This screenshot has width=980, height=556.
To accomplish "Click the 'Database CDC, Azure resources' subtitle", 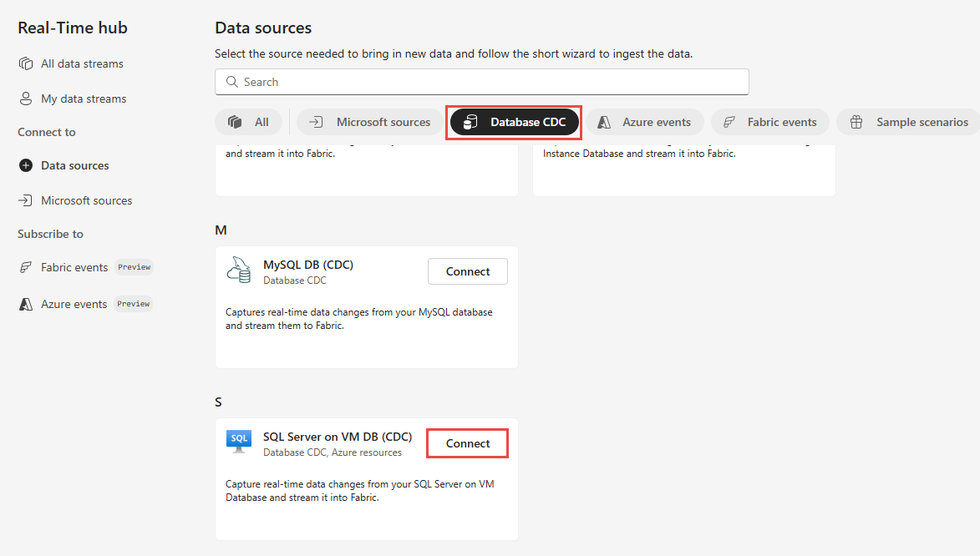I will 333,452.
